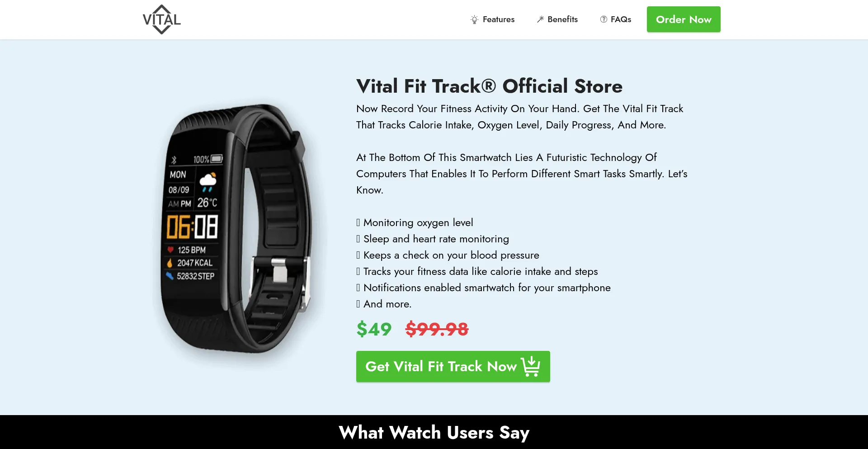Click the shopping cart icon on green button
Viewport: 868px width, 449px height.
(531, 366)
